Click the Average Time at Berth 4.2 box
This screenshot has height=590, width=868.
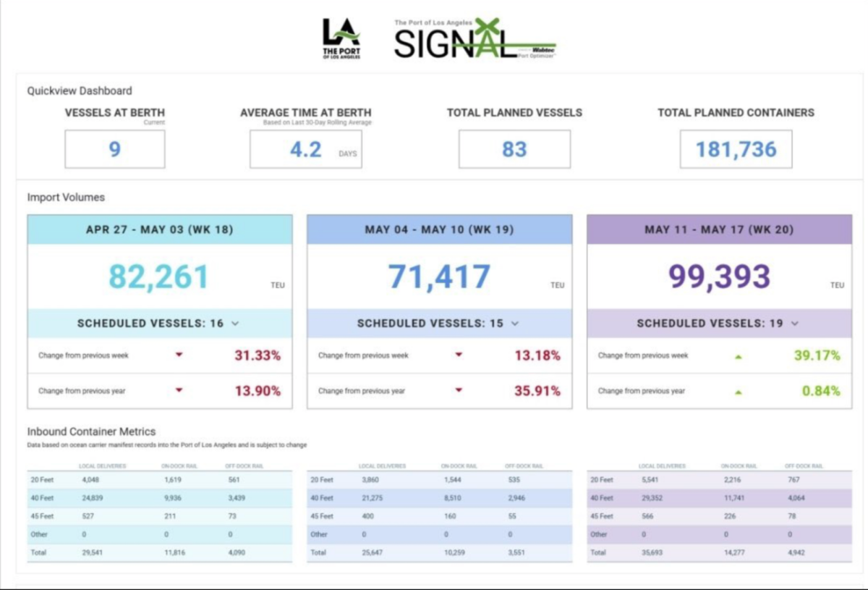click(306, 149)
